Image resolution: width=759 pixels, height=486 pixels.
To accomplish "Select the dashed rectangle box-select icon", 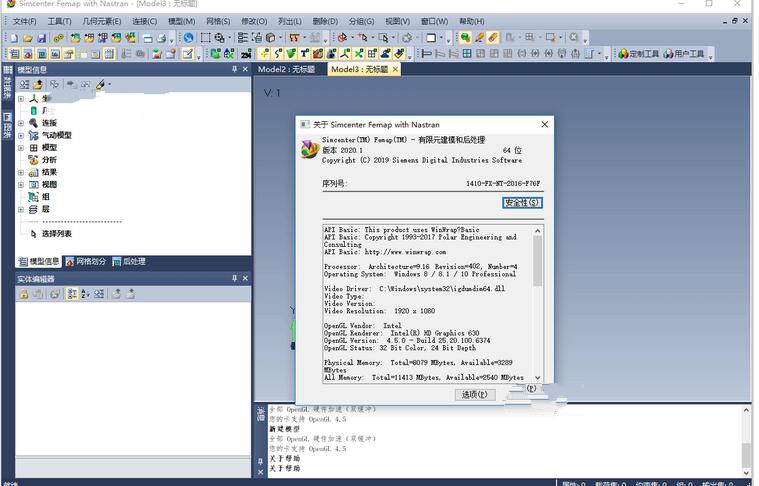I will pyautogui.click(x=205, y=38).
